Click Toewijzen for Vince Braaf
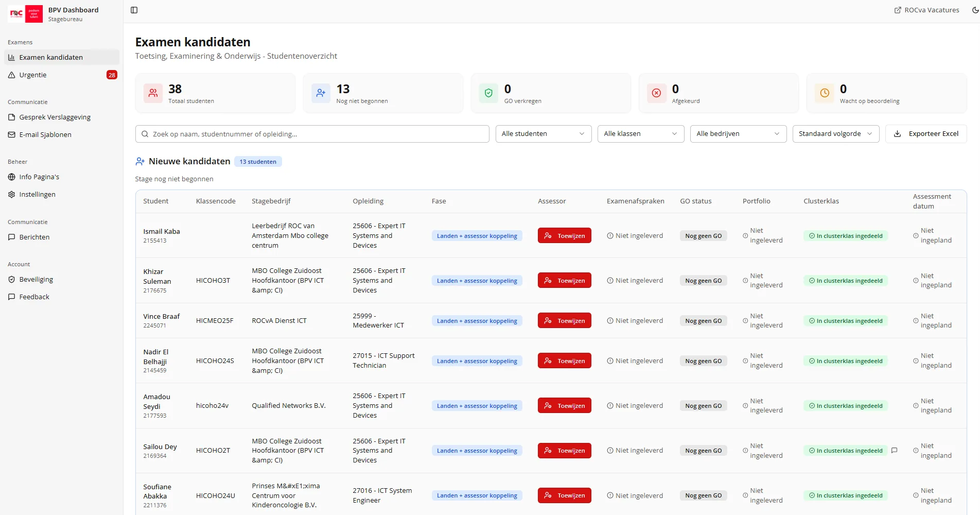Viewport: 980px width, 515px height. coord(564,321)
